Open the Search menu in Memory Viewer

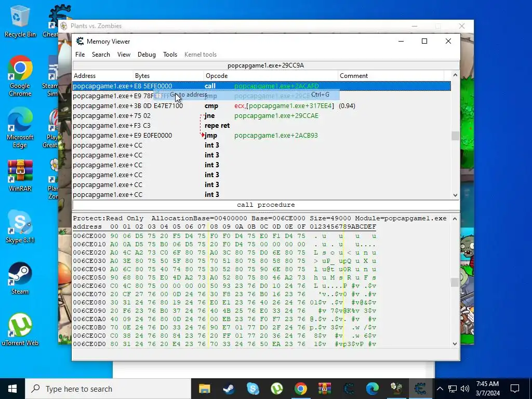tap(101, 54)
